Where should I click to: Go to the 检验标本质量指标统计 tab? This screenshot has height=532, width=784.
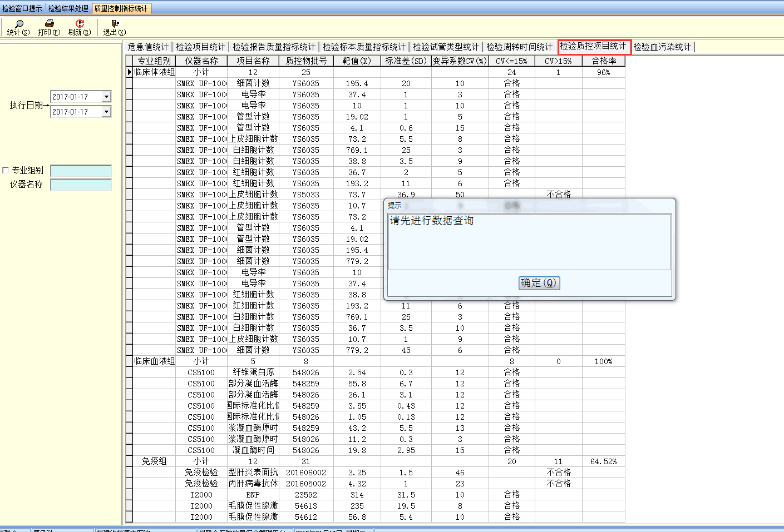[x=364, y=47]
